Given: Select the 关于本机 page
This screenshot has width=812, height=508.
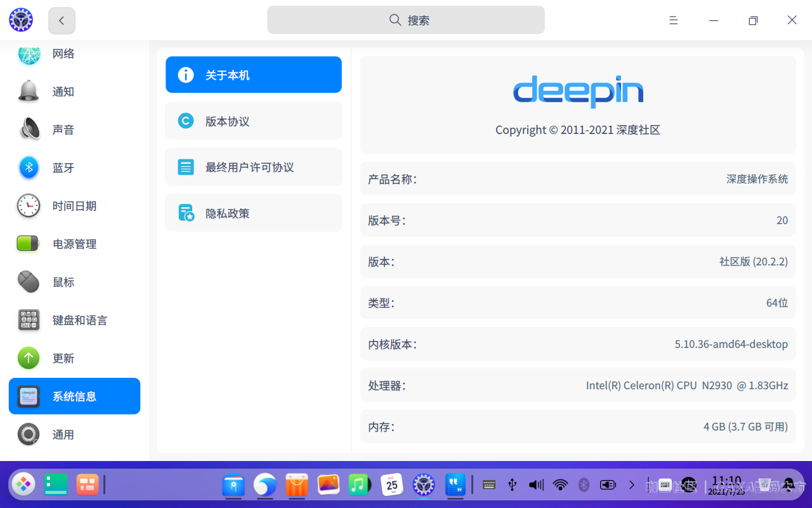Looking at the screenshot, I should coord(254,75).
